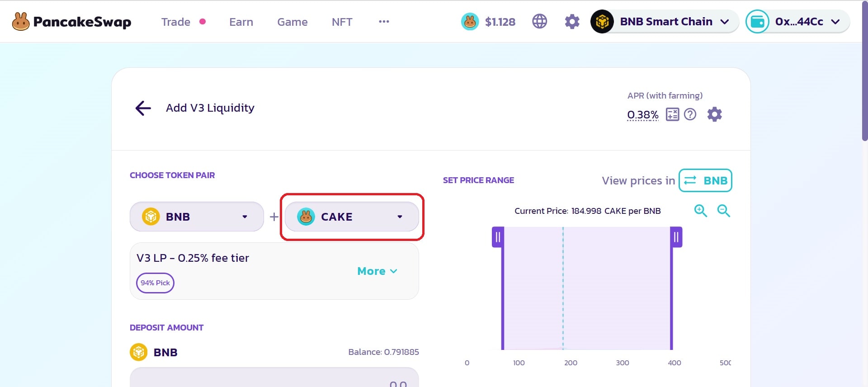Click the Add V3 Liquidity heading
Screen dimensions: 868x387
(210, 108)
